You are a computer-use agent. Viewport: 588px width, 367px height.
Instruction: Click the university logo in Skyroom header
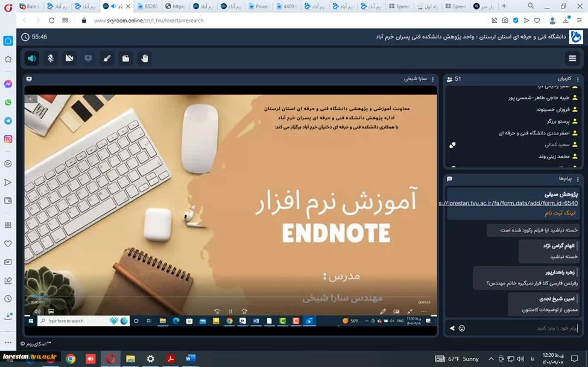576,37
